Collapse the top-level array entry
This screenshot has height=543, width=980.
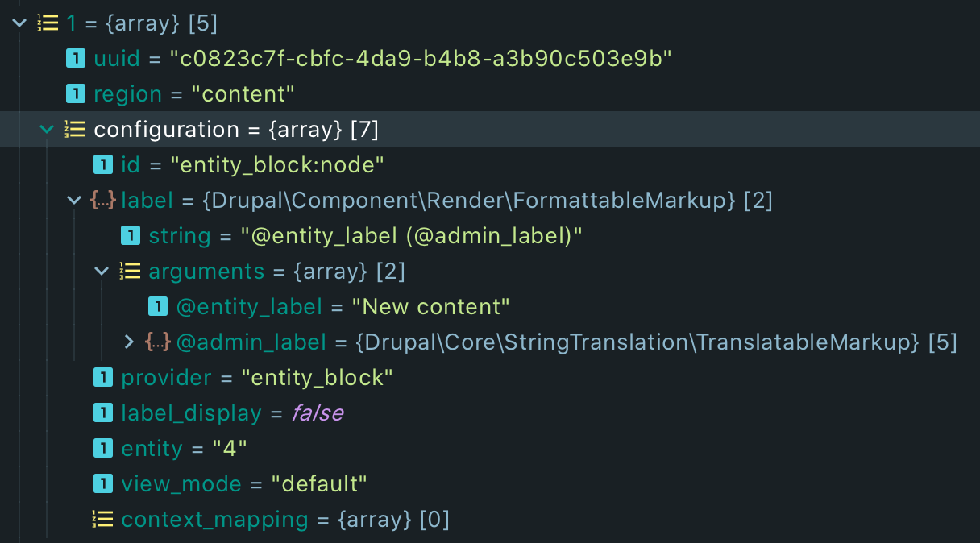tap(19, 23)
